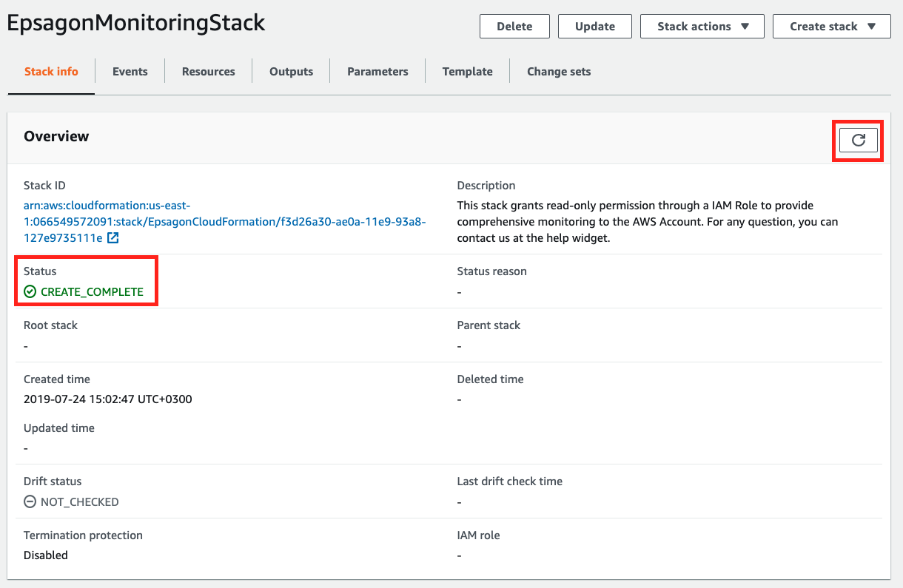Click the green CREATE_COMPLETE check icon

click(x=30, y=292)
